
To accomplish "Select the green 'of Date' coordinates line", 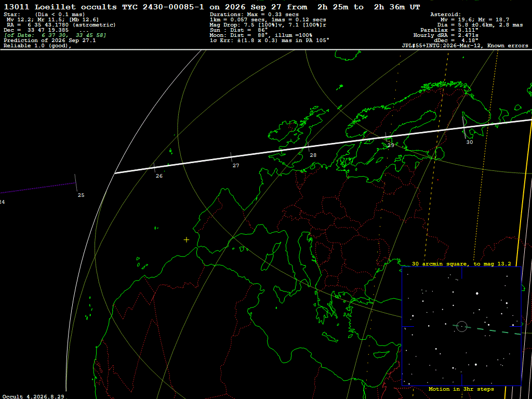I will coord(55,35).
